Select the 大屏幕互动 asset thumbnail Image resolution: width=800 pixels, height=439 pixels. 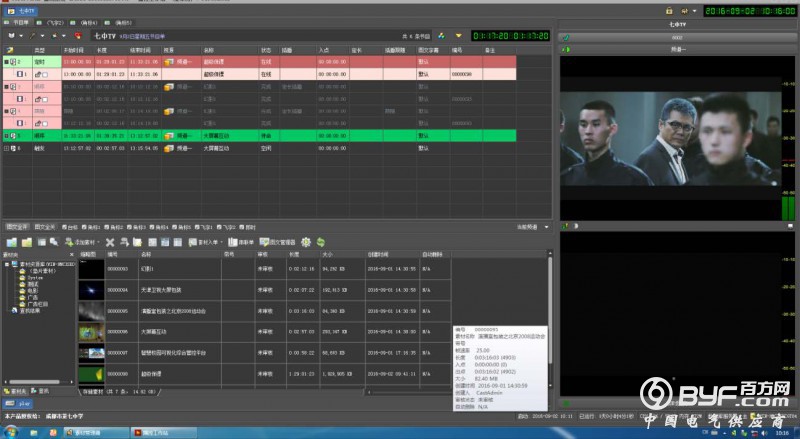click(91, 330)
